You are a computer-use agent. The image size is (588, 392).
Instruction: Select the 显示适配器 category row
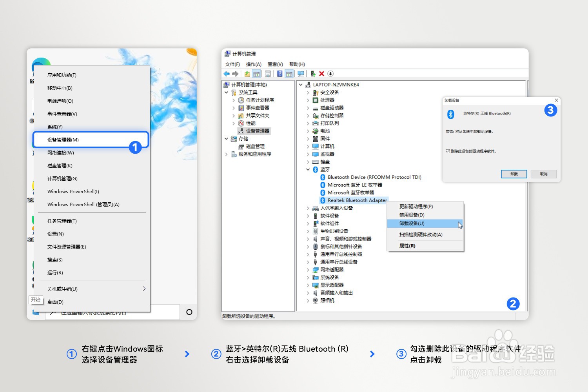pos(328,285)
